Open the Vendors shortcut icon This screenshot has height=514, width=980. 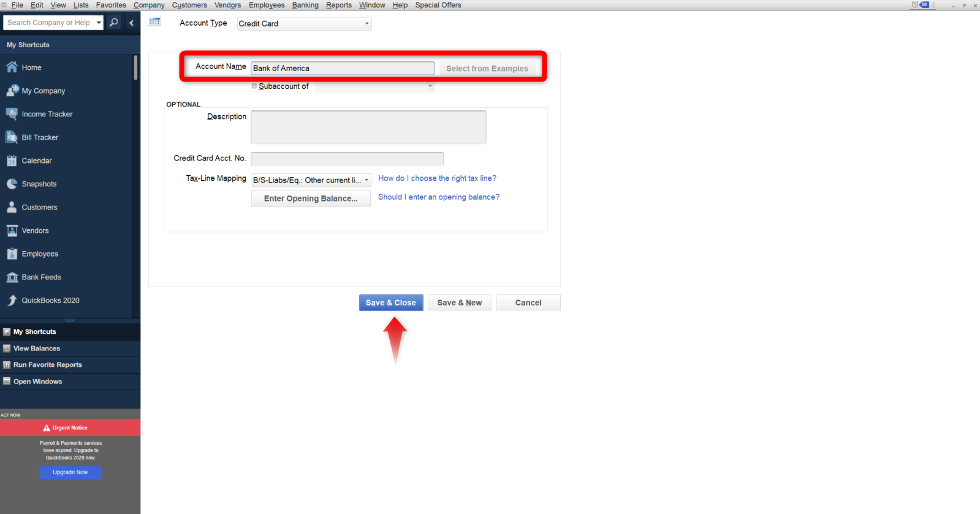[x=12, y=230]
